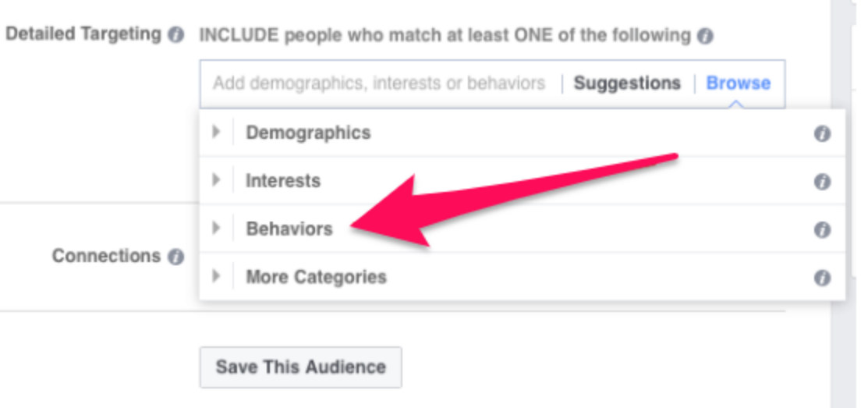Image resolution: width=868 pixels, height=408 pixels.
Task: Open info icon on Behaviors row
Action: click(822, 229)
